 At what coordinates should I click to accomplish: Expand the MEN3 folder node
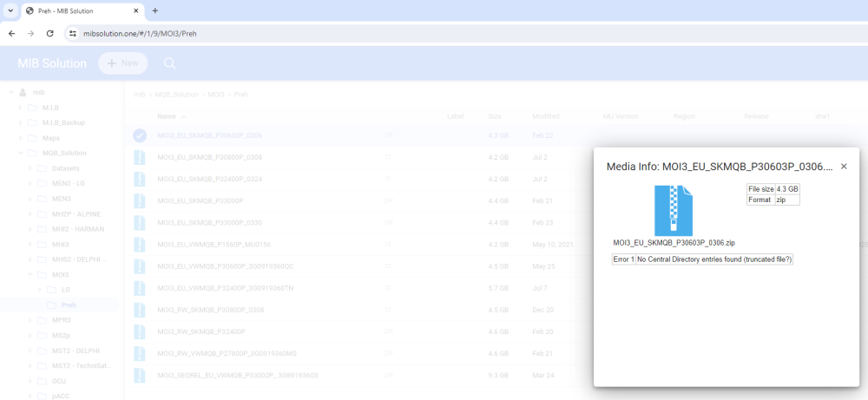point(30,199)
